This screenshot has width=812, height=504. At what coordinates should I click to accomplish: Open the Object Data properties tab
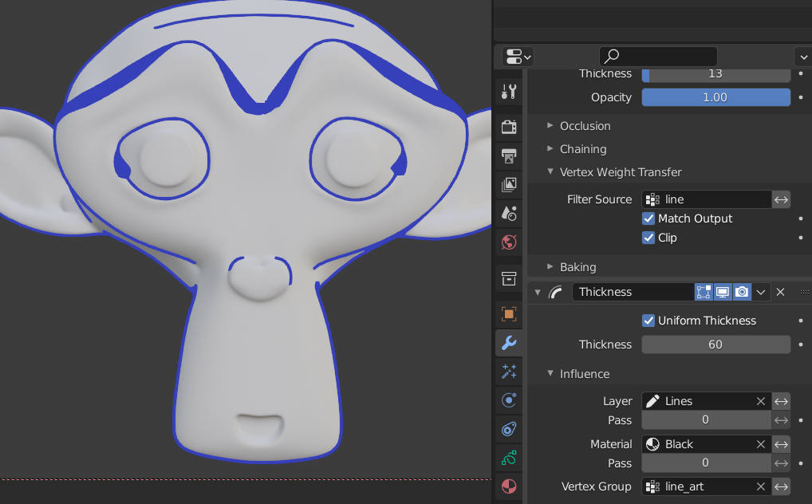click(509, 458)
